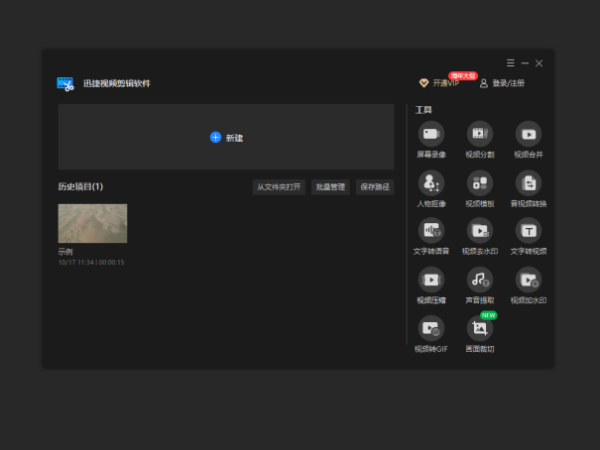Close the video editor window
The width and height of the screenshot is (600, 450).
tap(539, 63)
